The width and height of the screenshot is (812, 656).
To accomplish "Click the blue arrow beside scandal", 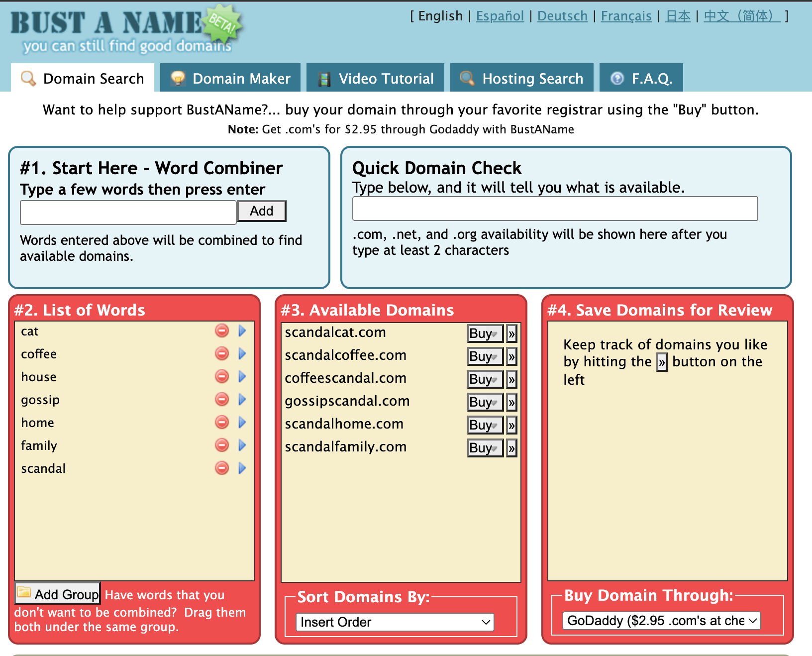I will point(242,468).
